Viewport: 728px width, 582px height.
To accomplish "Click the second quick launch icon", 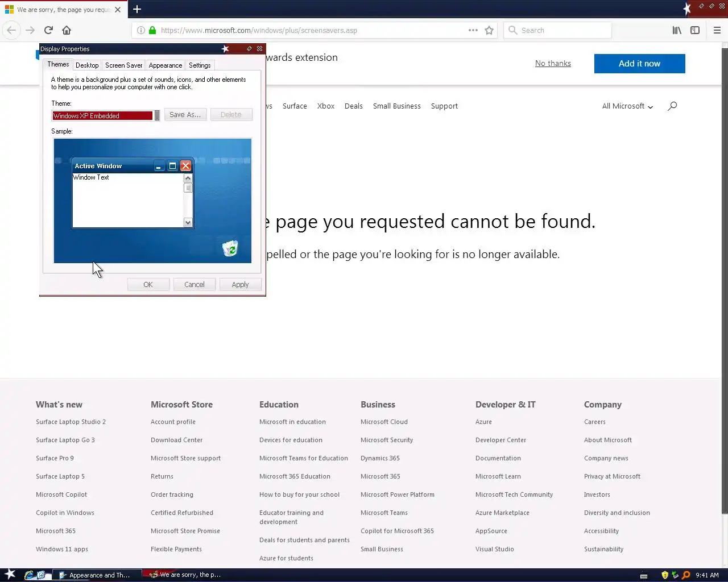I will pyautogui.click(x=41, y=575).
